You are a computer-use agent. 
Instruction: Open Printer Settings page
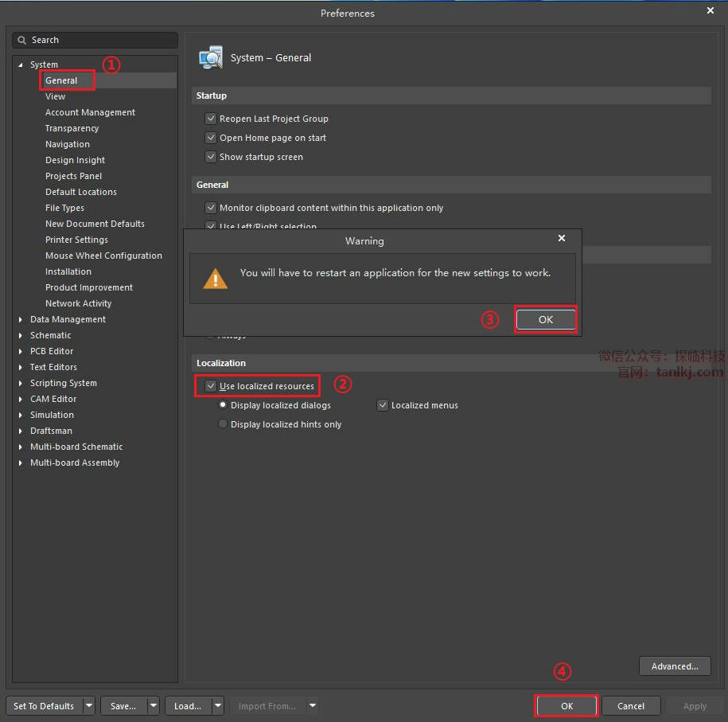[x=76, y=240]
